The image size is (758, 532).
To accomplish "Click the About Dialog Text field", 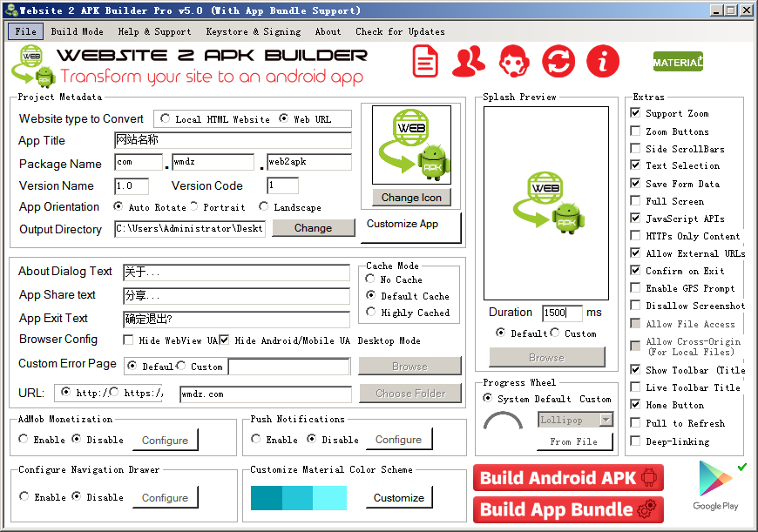I will tap(236, 272).
